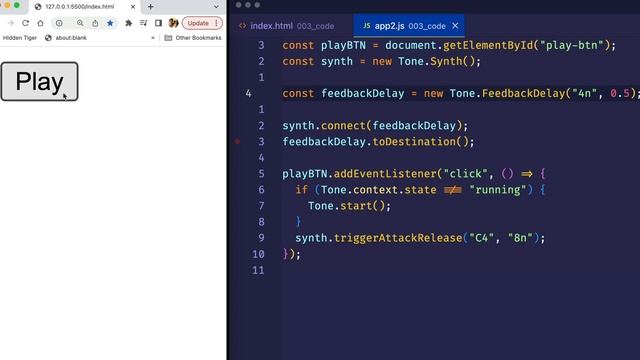Viewport: 640px width, 360px height.
Task: Click synth.connect(feedbackDelay) line
Action: 375,126
